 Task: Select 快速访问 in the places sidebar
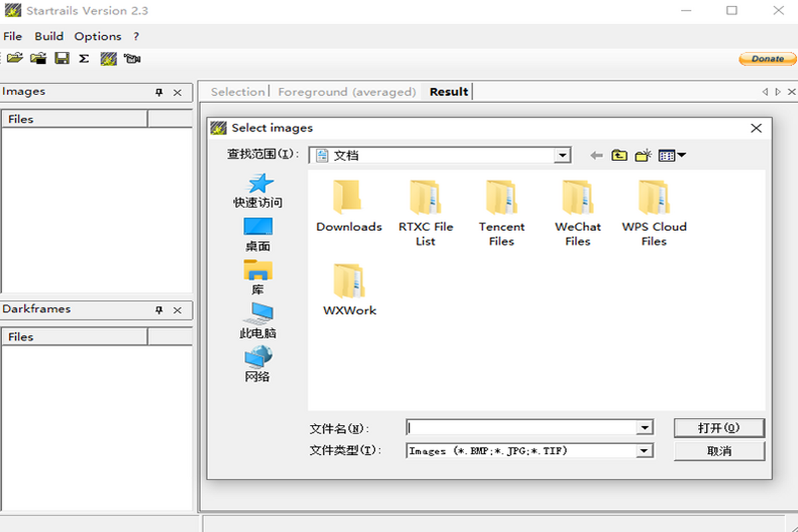point(258,192)
